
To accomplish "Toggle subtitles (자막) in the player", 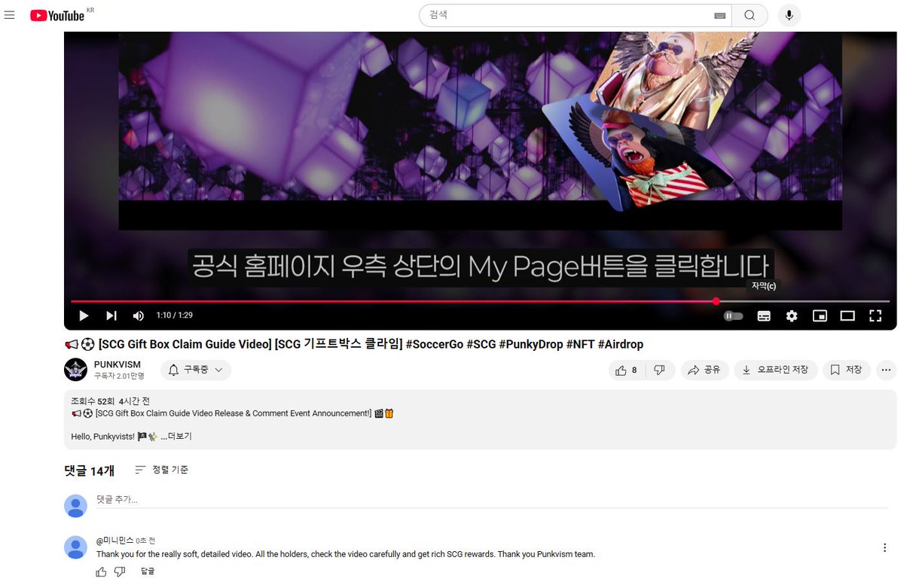I will tap(764, 316).
